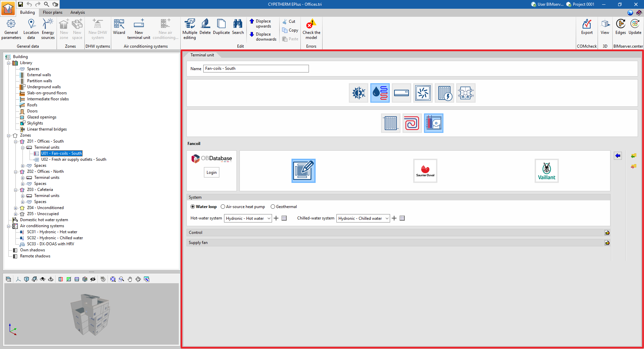Expand the Supply fan section
The height and width of the screenshot is (349, 644).
tap(607, 243)
